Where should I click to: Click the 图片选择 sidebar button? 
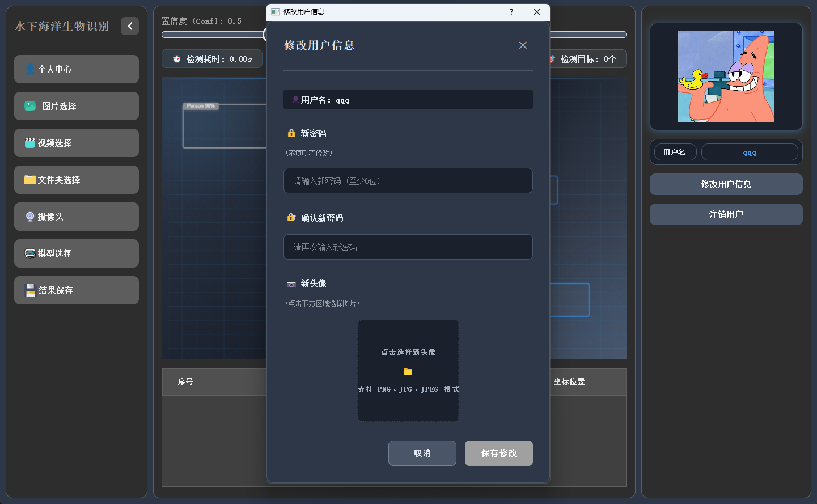click(77, 106)
